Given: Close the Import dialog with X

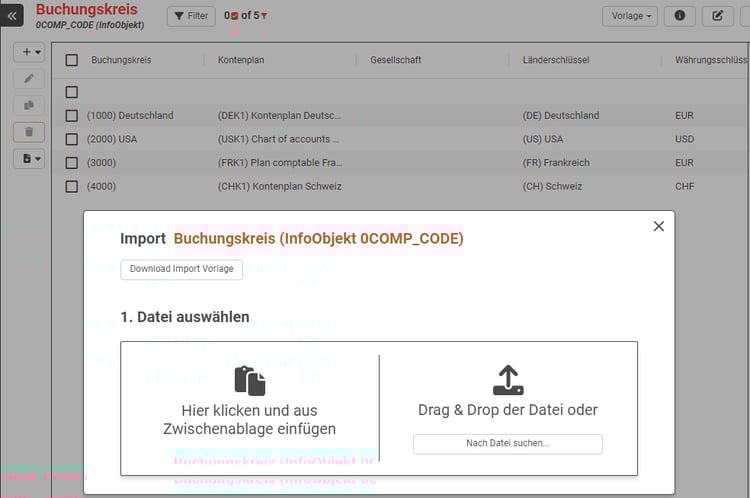Looking at the screenshot, I should click(659, 226).
